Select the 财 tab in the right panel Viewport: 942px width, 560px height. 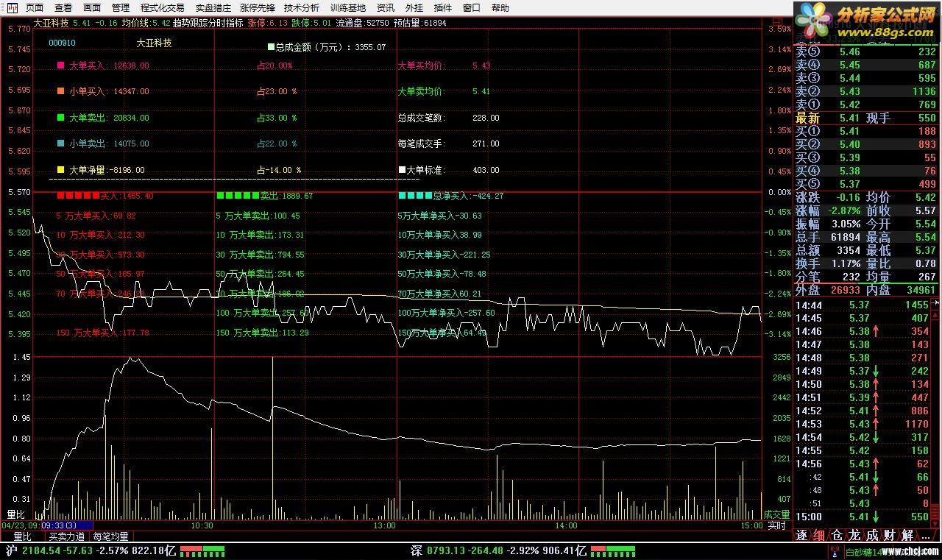[x=890, y=535]
